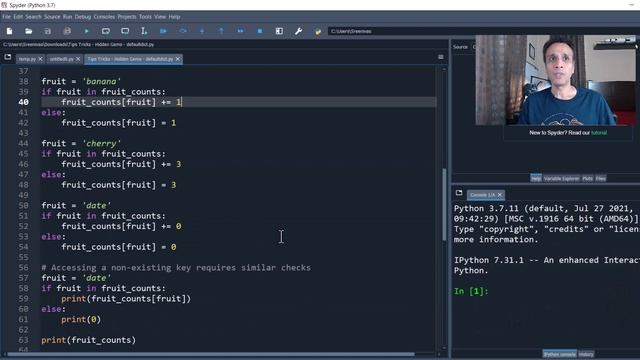Open the Source menu

(x=52, y=17)
